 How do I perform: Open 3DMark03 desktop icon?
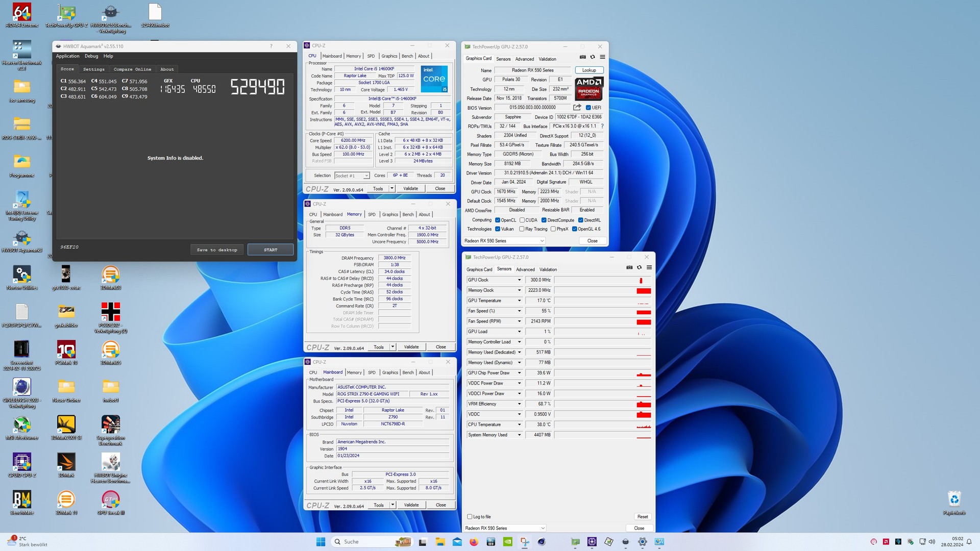(x=110, y=278)
